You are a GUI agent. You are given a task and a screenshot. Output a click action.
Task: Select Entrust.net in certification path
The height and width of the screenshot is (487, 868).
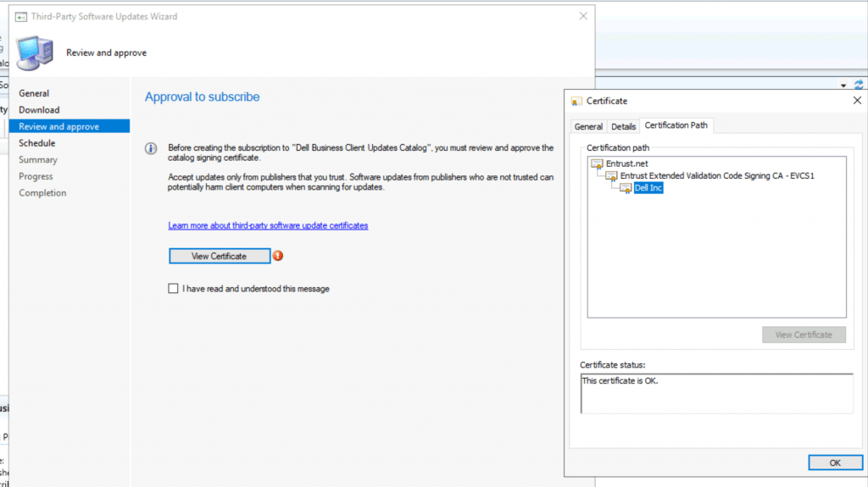point(626,163)
